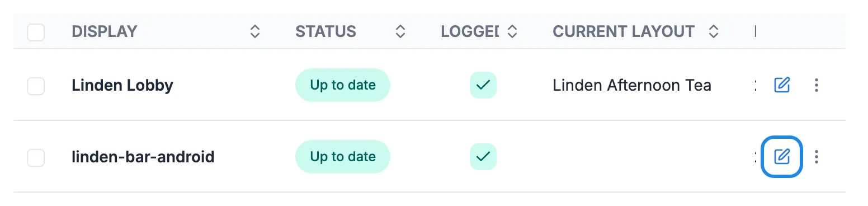Select the Linden Lobby row checkbox
The height and width of the screenshot is (206, 868).
coord(36,86)
